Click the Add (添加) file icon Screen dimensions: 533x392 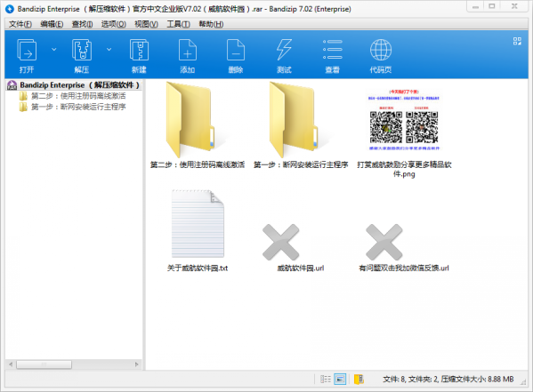[188, 50]
